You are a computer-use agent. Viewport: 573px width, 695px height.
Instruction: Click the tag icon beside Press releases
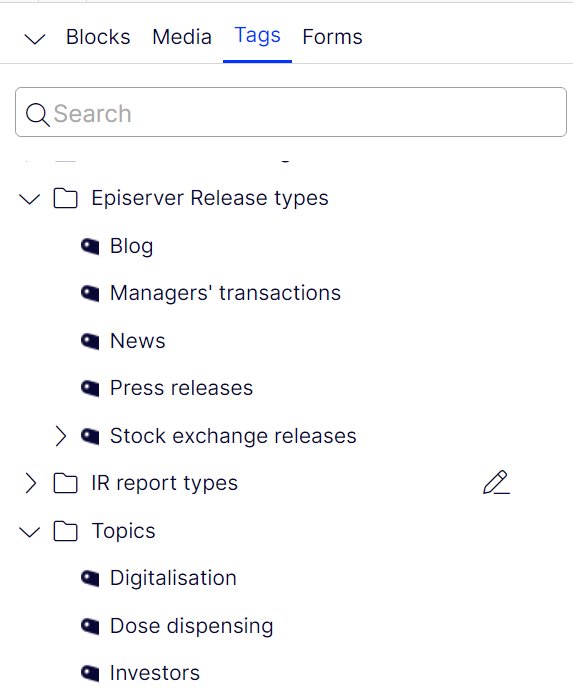pyautogui.click(x=90, y=388)
